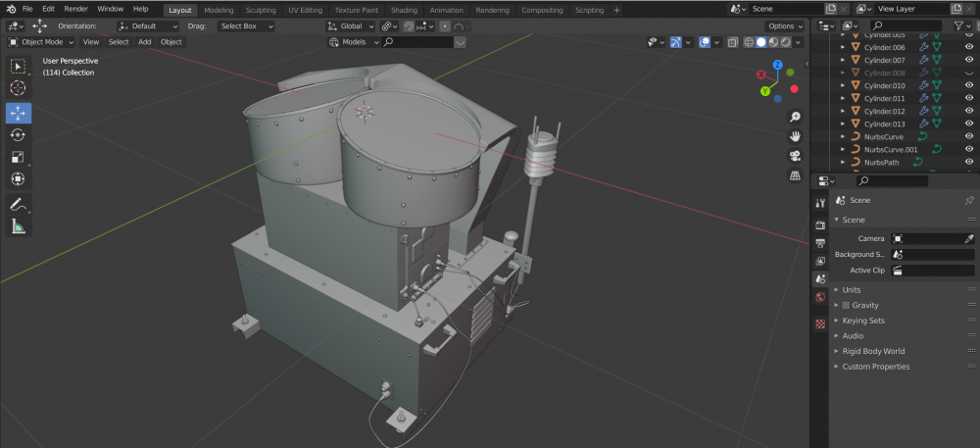
Task: Open the Object Mode dropdown
Action: [42, 42]
